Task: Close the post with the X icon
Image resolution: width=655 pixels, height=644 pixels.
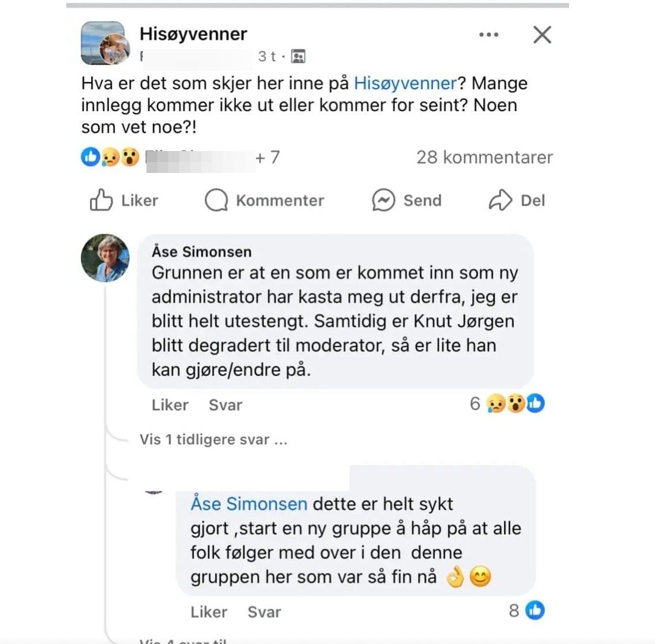Action: point(542,35)
